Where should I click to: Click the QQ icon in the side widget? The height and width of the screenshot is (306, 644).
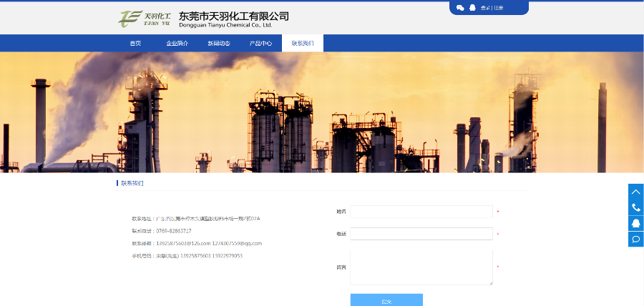[636, 224]
